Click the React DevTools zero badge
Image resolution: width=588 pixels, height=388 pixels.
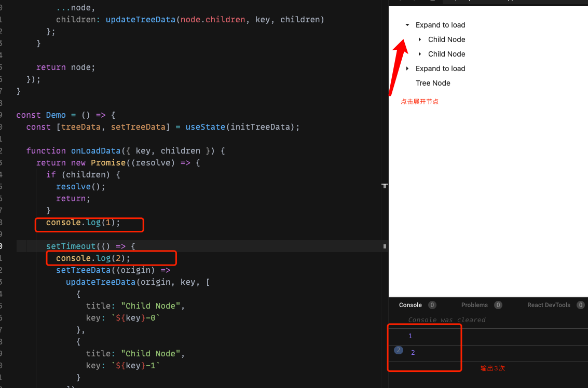pyautogui.click(x=580, y=305)
